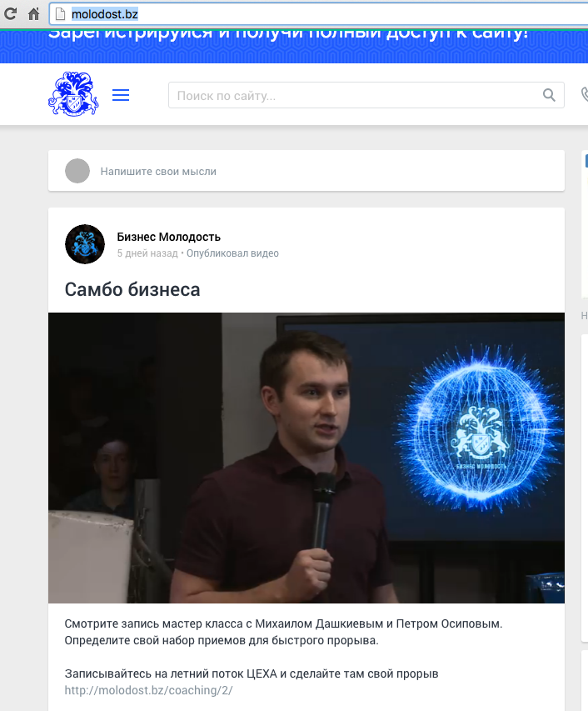Play the video thumbnail with the speaker
Image resolution: width=588 pixels, height=711 pixels.
tap(306, 458)
